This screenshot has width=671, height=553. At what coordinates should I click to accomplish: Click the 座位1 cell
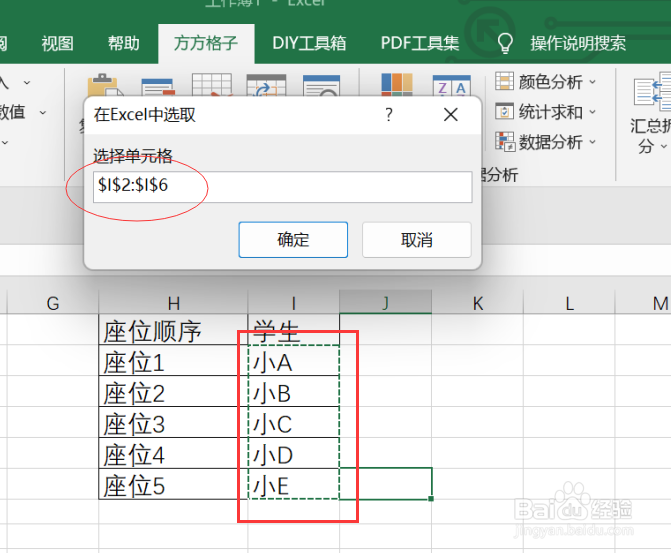click(x=173, y=361)
